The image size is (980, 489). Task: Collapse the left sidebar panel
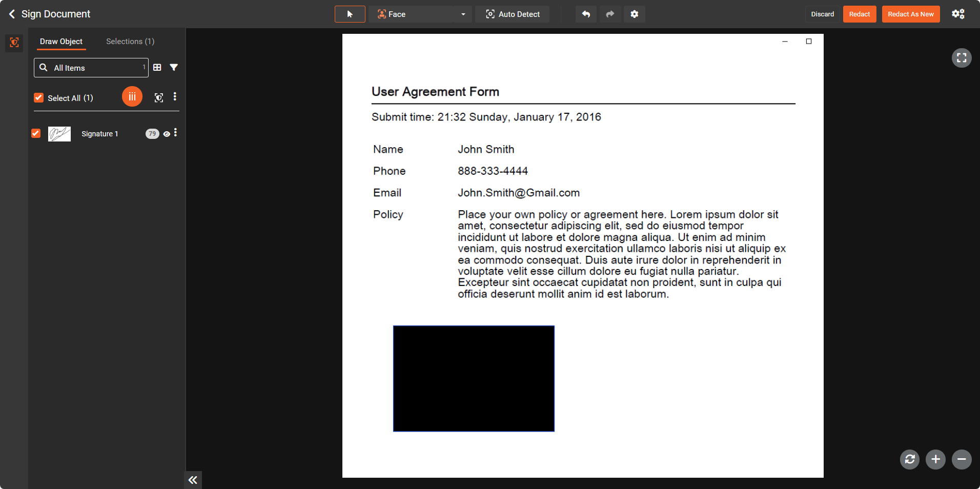[193, 480]
